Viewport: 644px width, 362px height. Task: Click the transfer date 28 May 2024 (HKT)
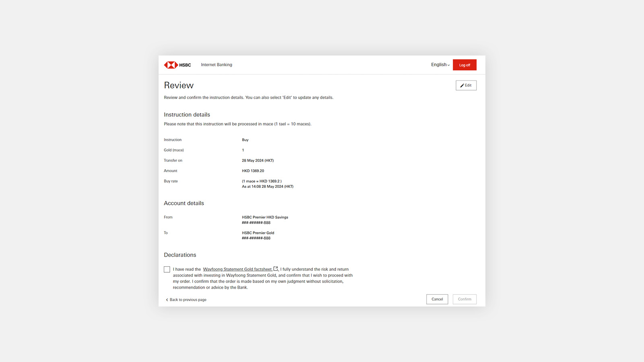click(258, 160)
